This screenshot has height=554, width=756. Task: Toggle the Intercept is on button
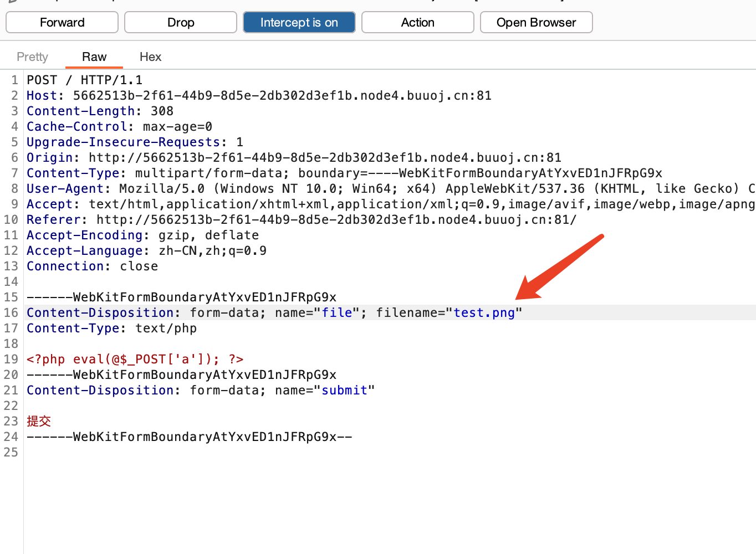pyautogui.click(x=299, y=22)
